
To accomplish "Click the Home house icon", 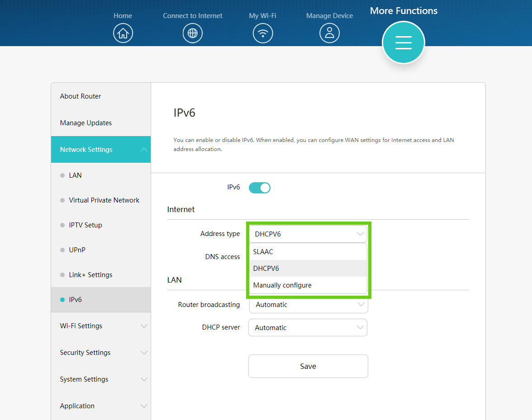I will pos(123,33).
